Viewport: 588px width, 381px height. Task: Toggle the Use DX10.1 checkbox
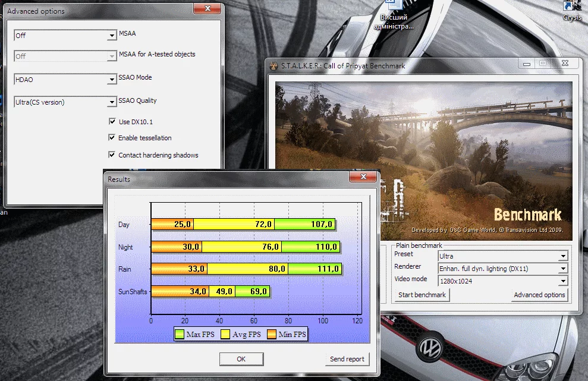click(112, 121)
